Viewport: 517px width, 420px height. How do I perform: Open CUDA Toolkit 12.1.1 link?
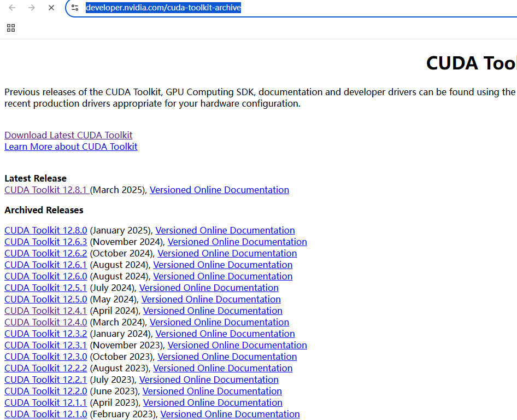click(x=46, y=403)
